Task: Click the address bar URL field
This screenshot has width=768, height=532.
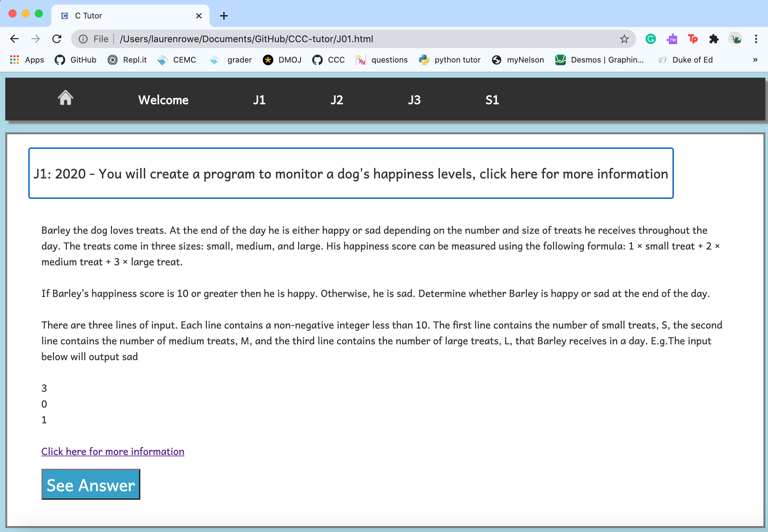Action: tap(334, 39)
